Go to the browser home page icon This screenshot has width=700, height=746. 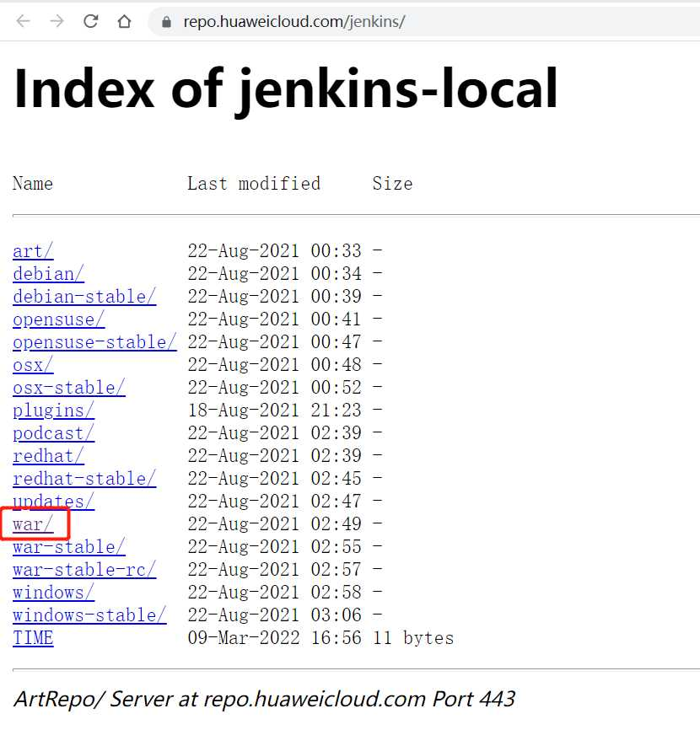click(x=124, y=21)
